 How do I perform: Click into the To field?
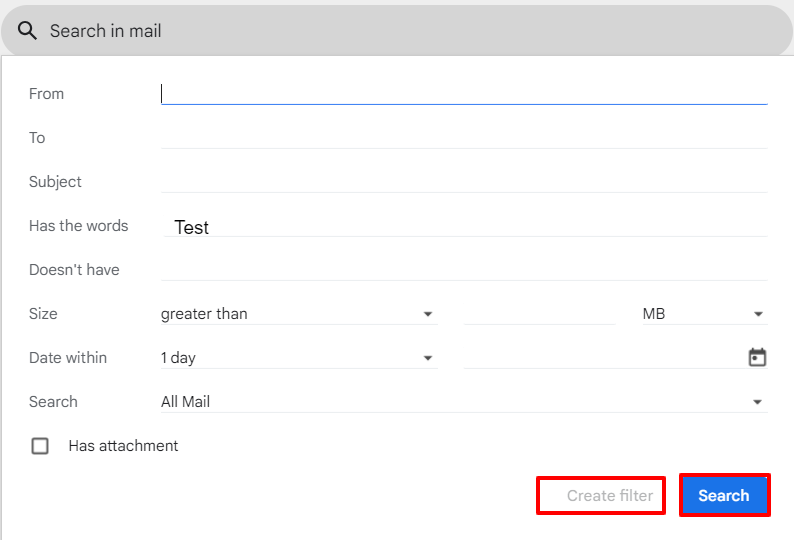[x=463, y=138]
